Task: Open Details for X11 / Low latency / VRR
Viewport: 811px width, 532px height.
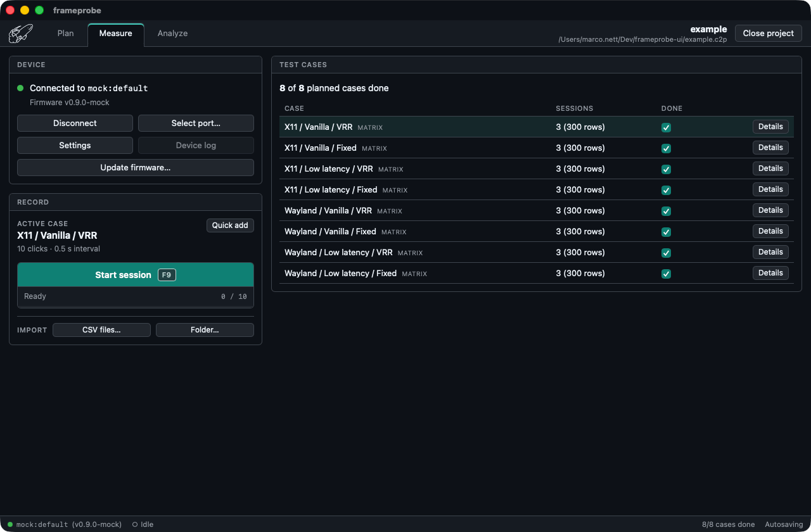Action: pyautogui.click(x=770, y=168)
